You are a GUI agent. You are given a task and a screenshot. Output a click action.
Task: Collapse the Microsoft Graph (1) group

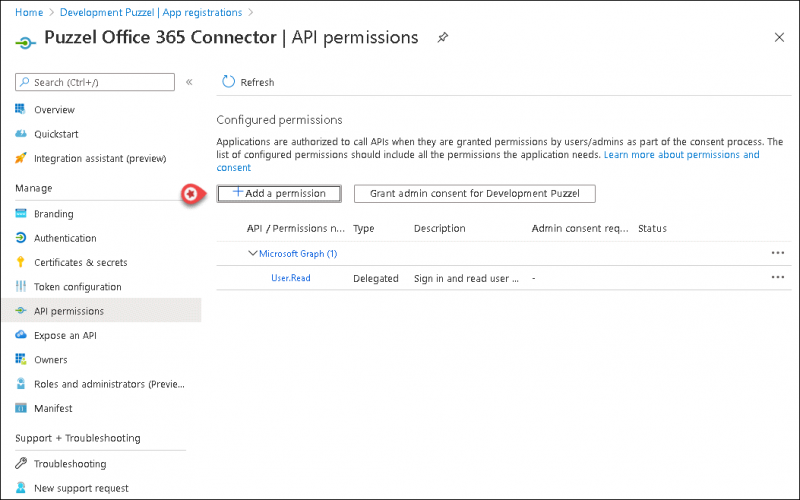point(253,253)
